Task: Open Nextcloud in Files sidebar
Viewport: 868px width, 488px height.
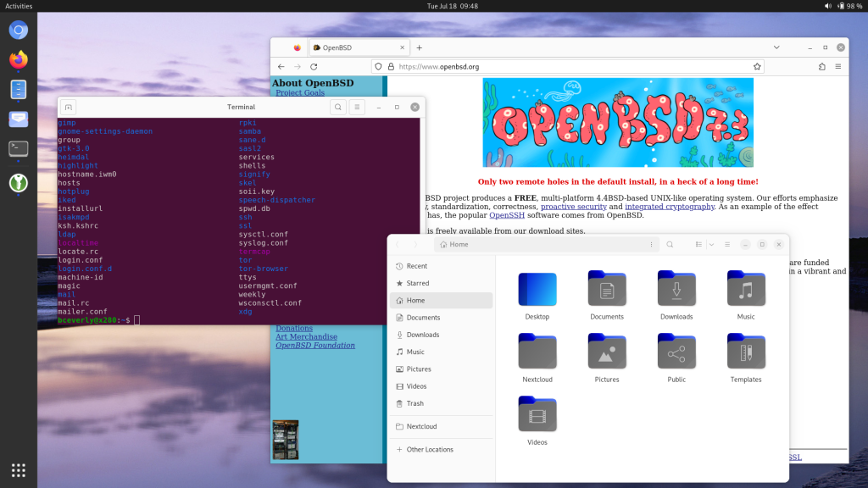Action: [441, 427]
